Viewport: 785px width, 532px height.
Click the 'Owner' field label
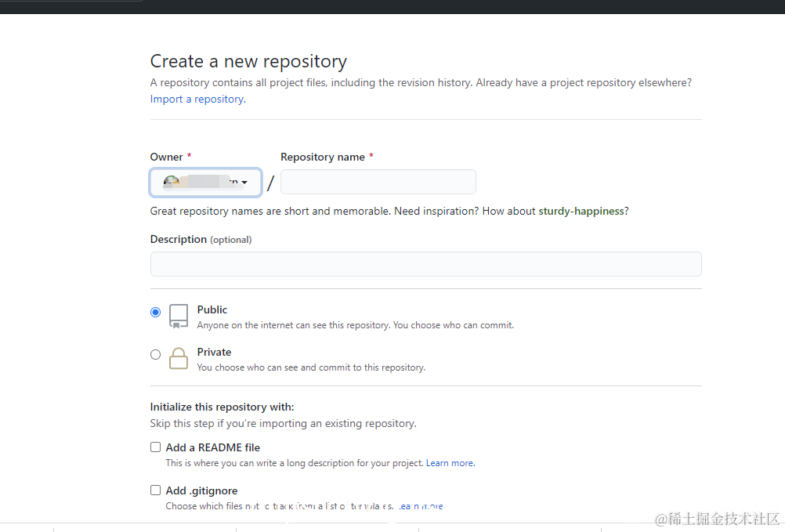(166, 157)
